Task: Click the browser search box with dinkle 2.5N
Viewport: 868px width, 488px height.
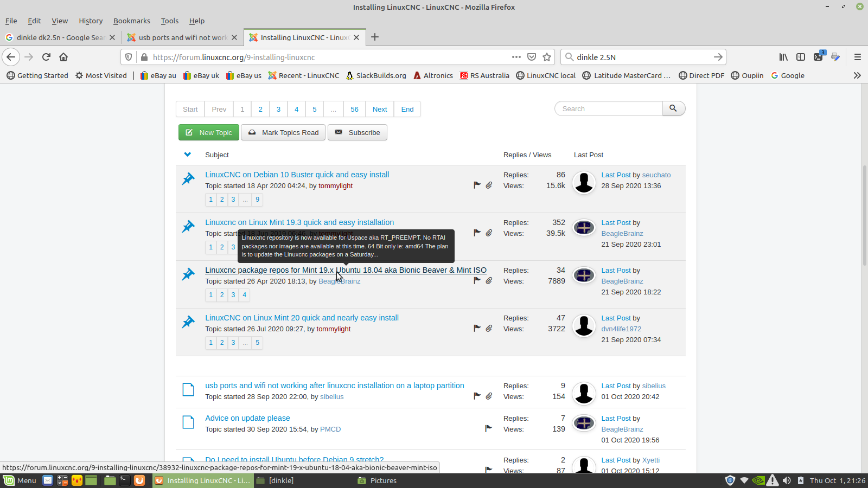Action: click(643, 57)
